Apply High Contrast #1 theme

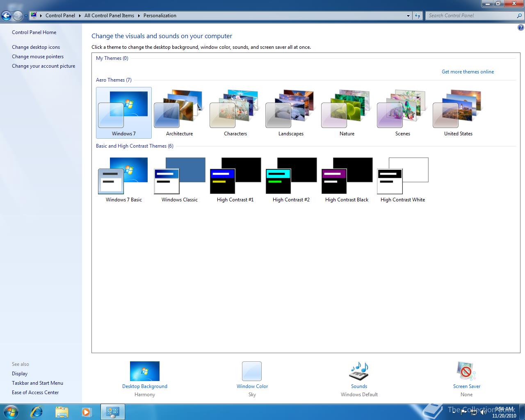tap(235, 179)
